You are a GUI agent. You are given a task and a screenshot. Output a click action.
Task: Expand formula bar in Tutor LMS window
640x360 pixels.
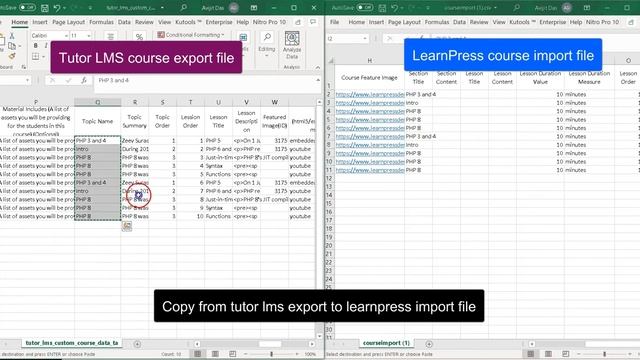[x=318, y=80]
